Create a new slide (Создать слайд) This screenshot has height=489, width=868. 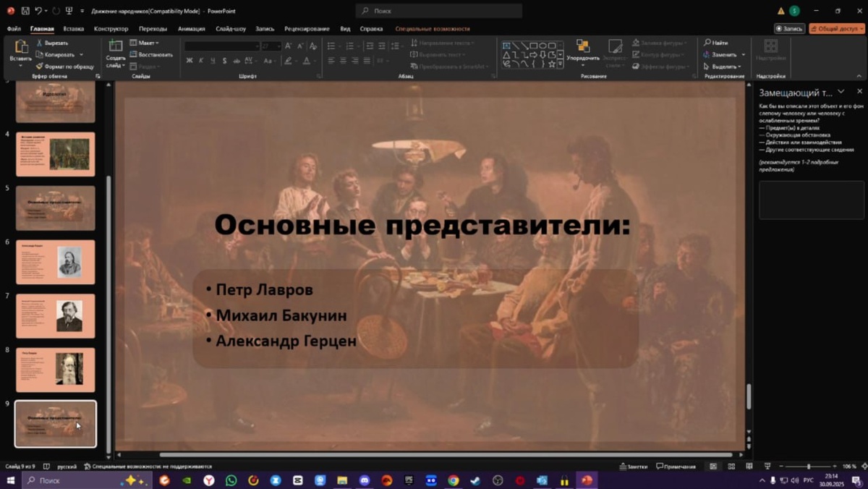(x=116, y=54)
